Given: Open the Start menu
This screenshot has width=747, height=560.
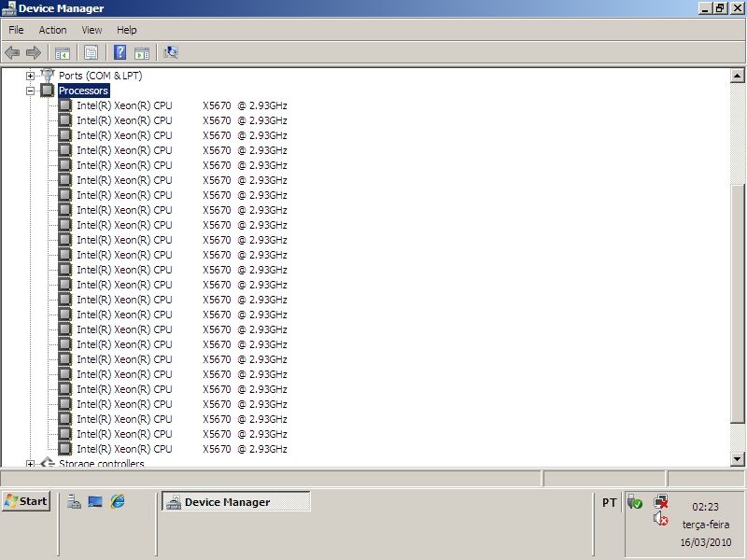Looking at the screenshot, I should click(x=26, y=501).
